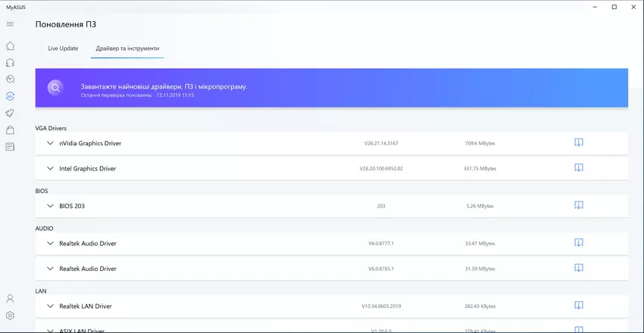Open the rocket icon in sidebar

click(10, 113)
